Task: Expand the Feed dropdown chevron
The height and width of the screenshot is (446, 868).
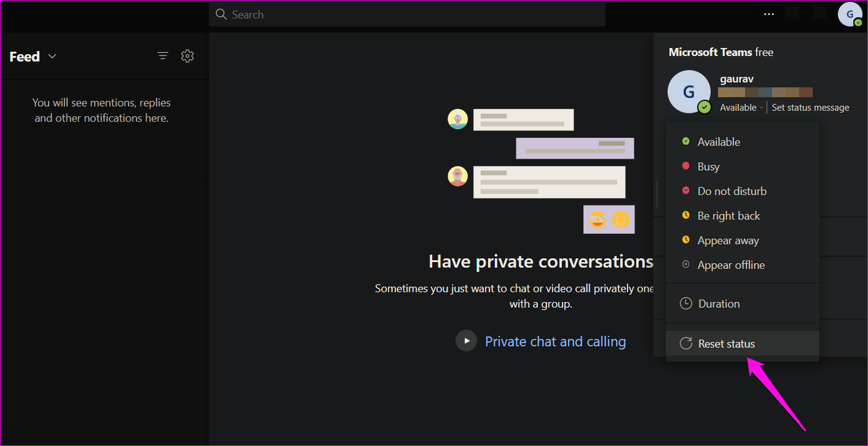Action: tap(52, 56)
